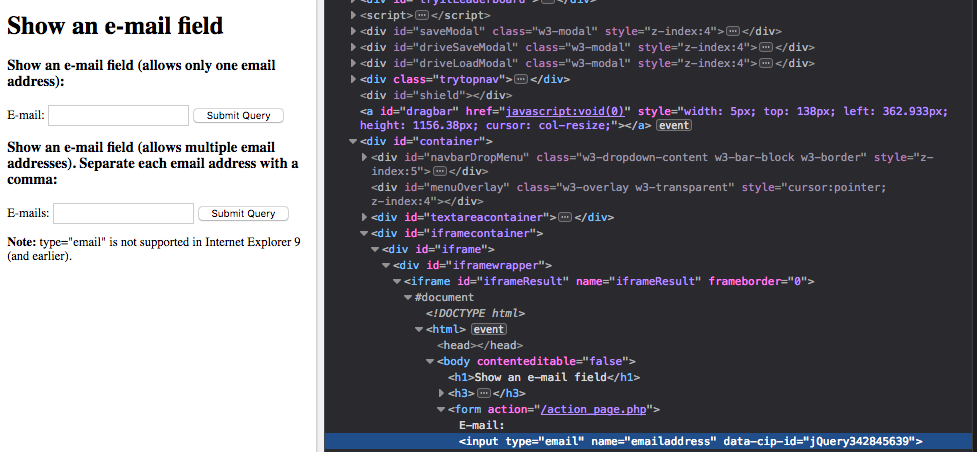The image size is (977, 452).
Task: Collapse the container div node
Action: coord(354,142)
